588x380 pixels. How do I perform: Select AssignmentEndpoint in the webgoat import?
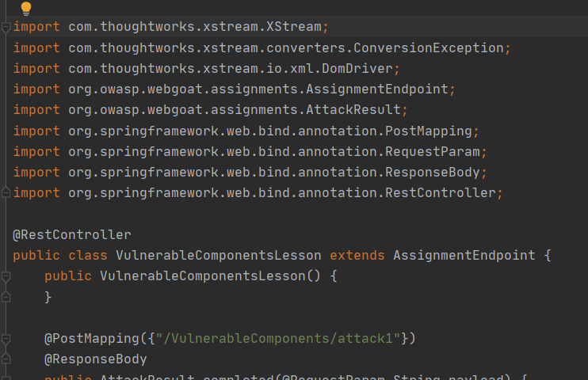pos(377,89)
